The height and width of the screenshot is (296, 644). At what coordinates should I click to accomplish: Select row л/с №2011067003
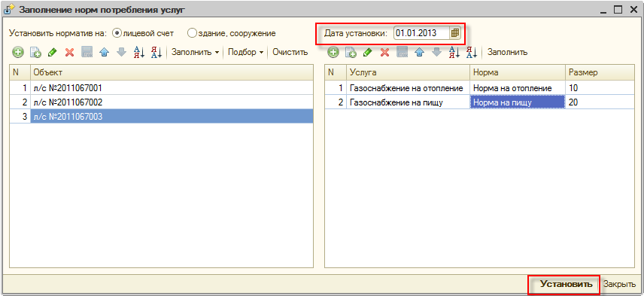(x=162, y=117)
